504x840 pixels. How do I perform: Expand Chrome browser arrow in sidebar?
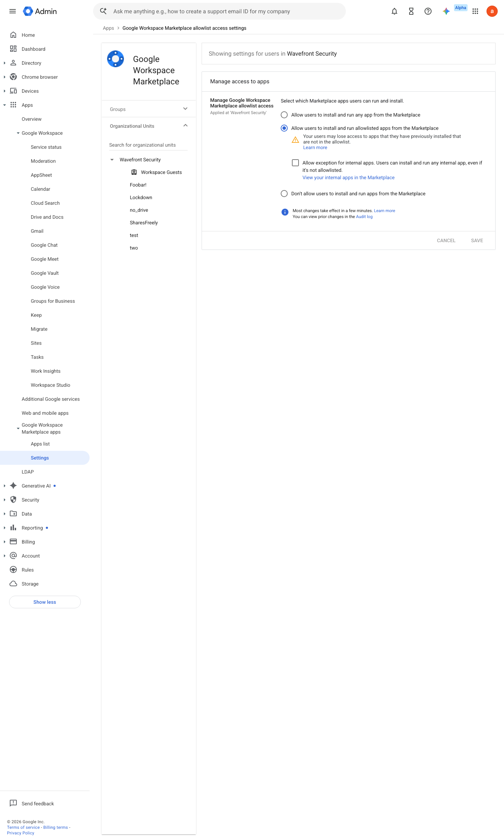coord(5,77)
